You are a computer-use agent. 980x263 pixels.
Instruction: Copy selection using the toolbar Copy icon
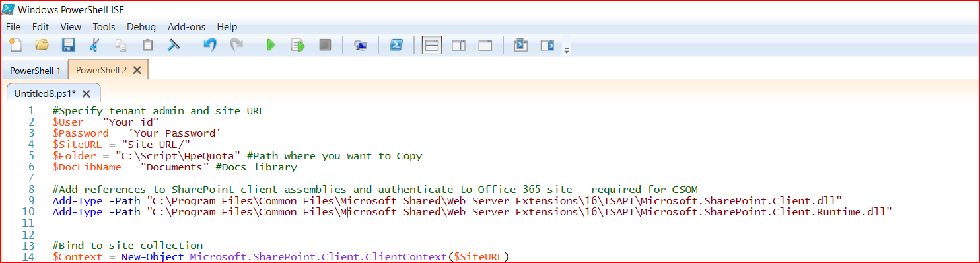[x=121, y=46]
